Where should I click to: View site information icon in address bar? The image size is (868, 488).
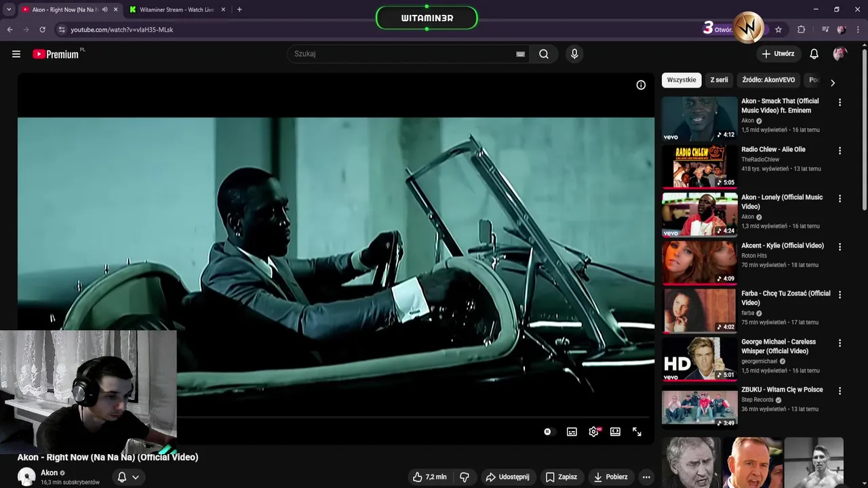pyautogui.click(x=62, y=30)
